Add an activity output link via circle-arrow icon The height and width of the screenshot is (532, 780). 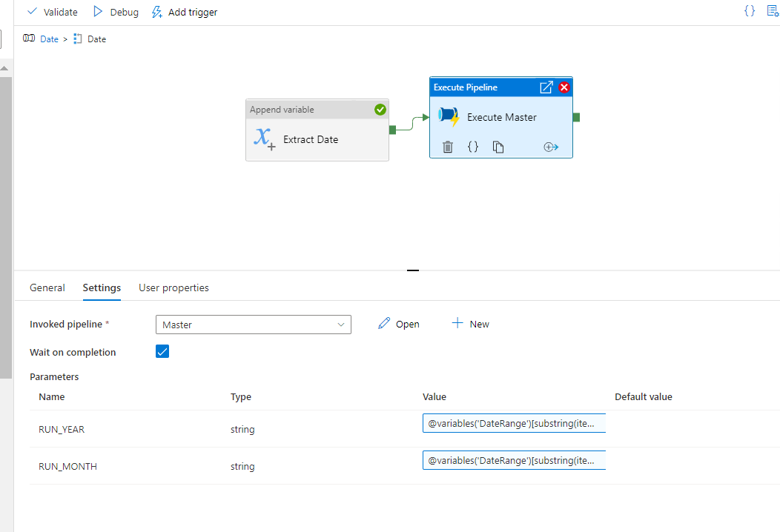tap(551, 147)
